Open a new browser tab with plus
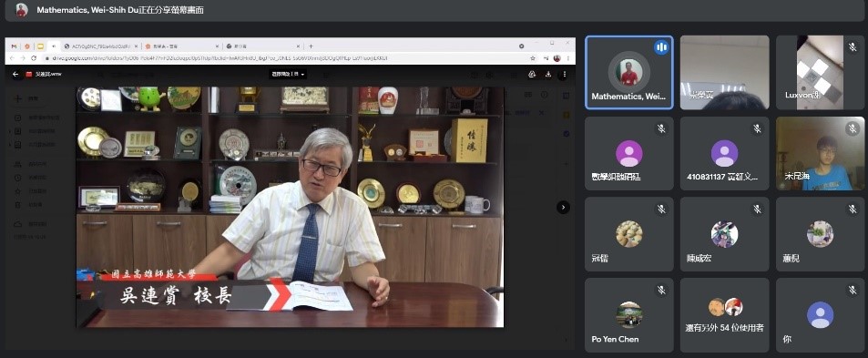868x358 pixels. point(311,46)
